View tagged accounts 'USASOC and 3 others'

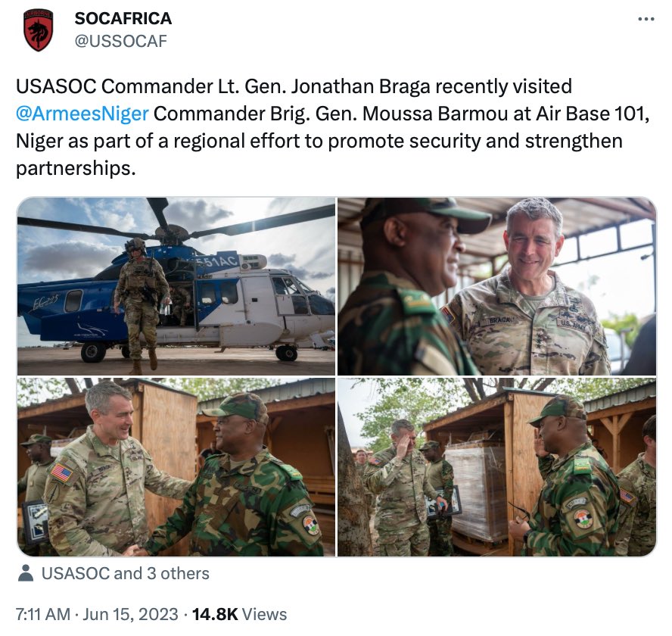(x=125, y=573)
